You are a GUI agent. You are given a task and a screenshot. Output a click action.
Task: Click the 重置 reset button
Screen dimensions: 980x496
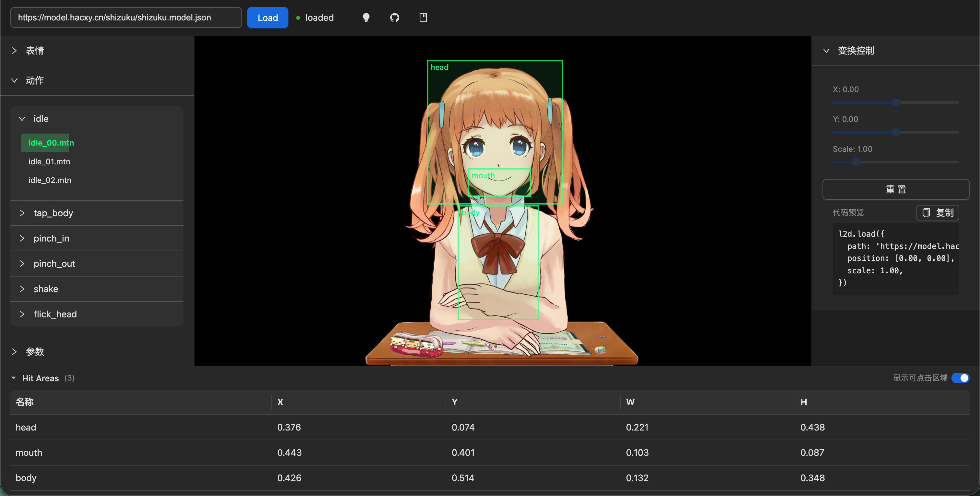pyautogui.click(x=895, y=189)
